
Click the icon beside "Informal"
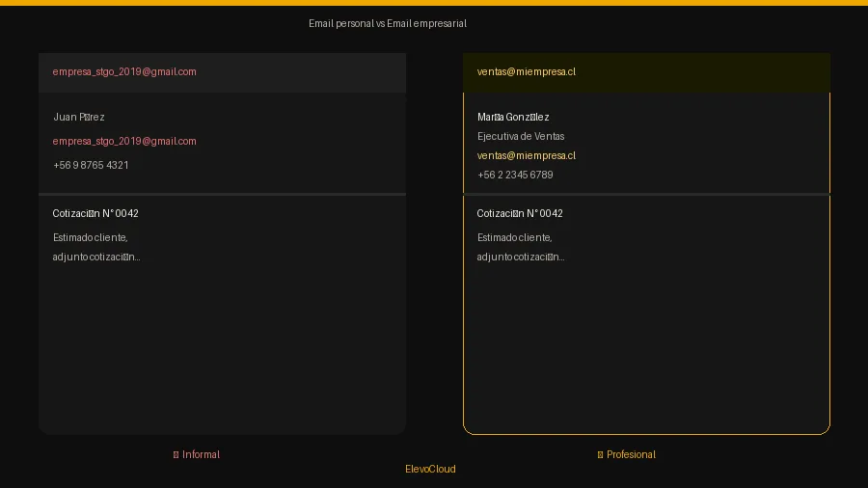coord(176,455)
